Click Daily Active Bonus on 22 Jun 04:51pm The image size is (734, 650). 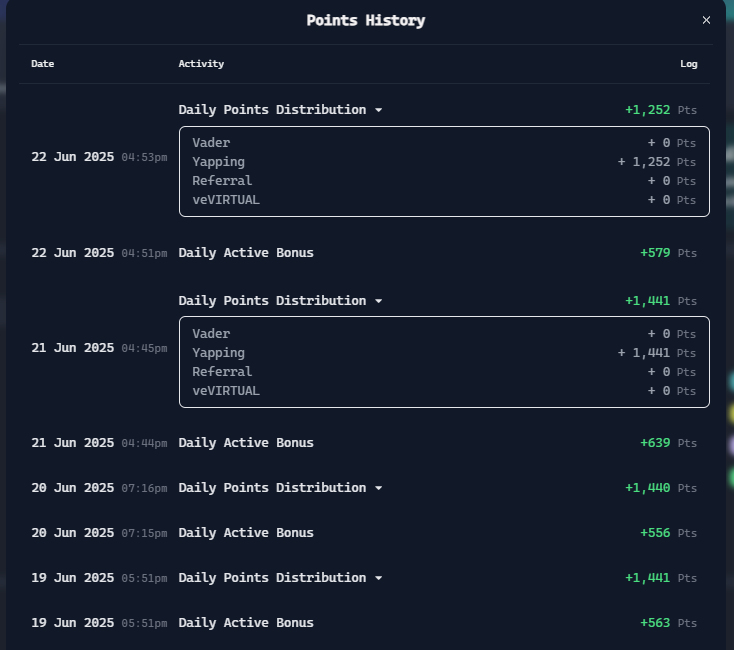point(246,253)
